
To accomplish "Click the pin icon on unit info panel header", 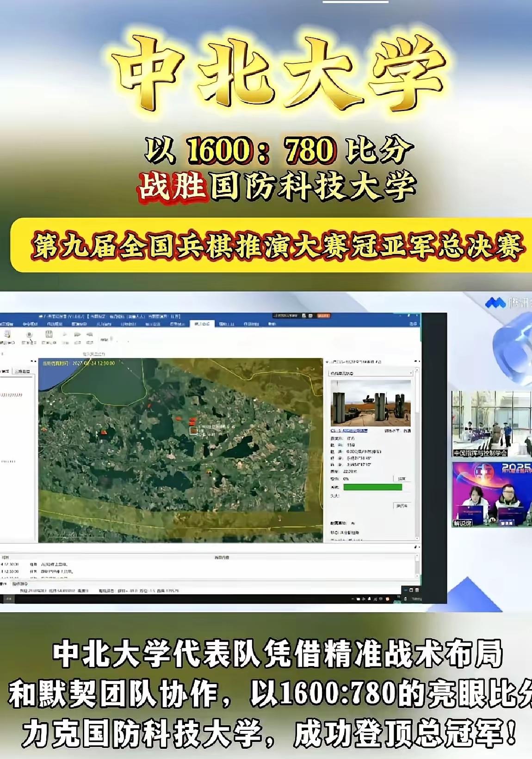I will click(x=415, y=361).
